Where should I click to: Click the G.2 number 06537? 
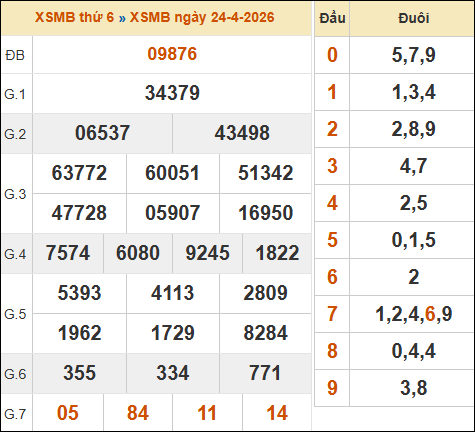(x=102, y=133)
